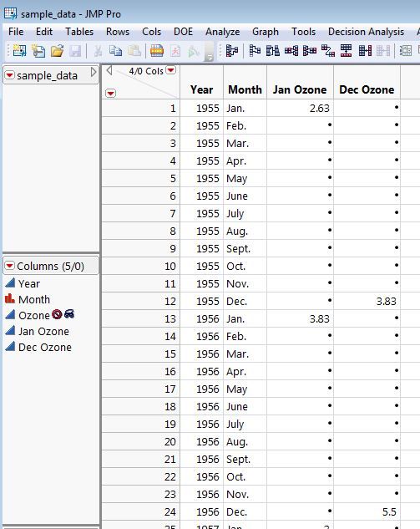
Task: Open the Edit menu
Action: (44, 32)
